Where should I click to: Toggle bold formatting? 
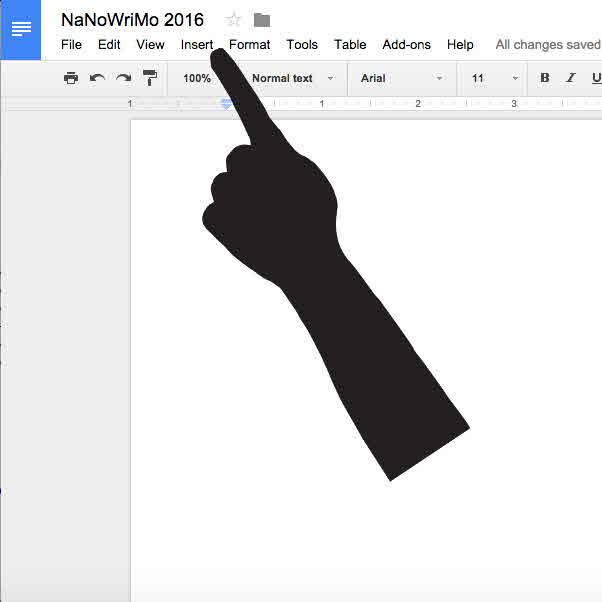coord(545,78)
